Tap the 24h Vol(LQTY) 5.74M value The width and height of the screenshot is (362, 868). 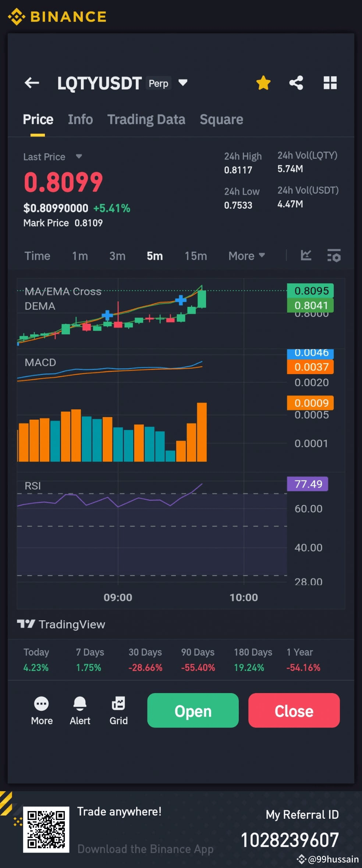(x=290, y=169)
